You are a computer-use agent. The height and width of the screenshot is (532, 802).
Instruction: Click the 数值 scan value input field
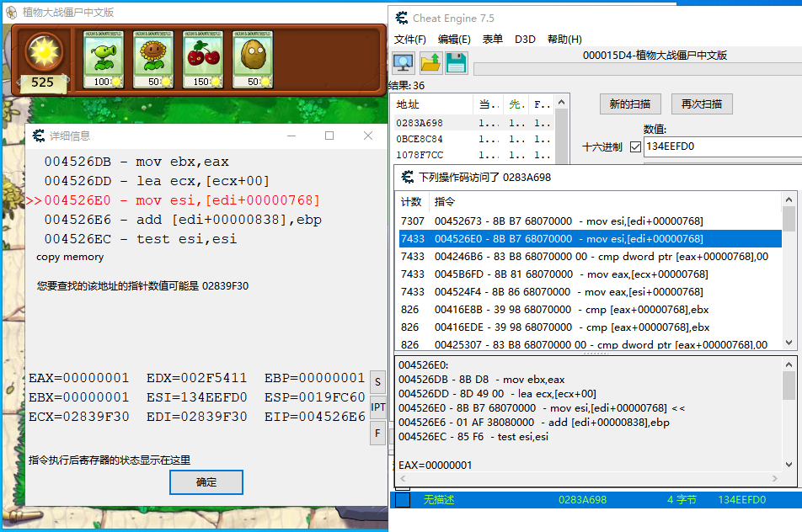[x=722, y=146]
